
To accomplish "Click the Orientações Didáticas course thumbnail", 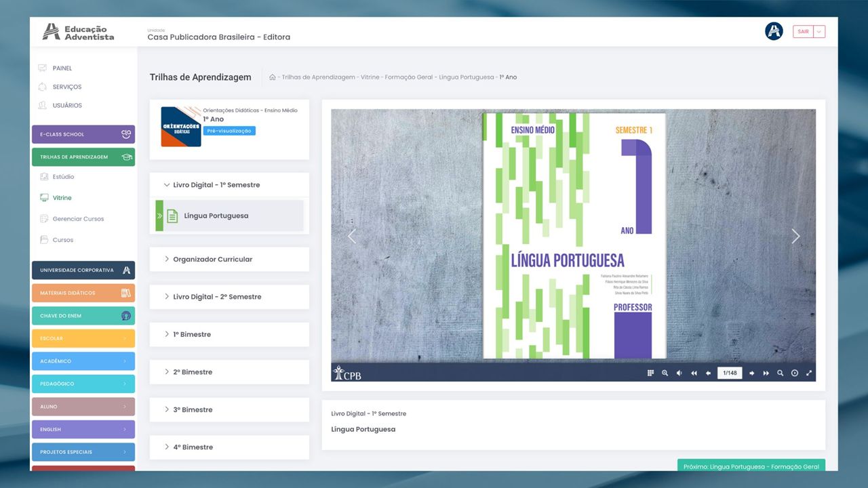I will pyautogui.click(x=180, y=127).
